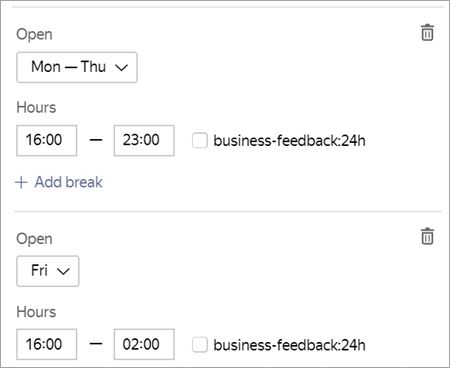Edit the Friday 16:00 opening time field

(47, 344)
